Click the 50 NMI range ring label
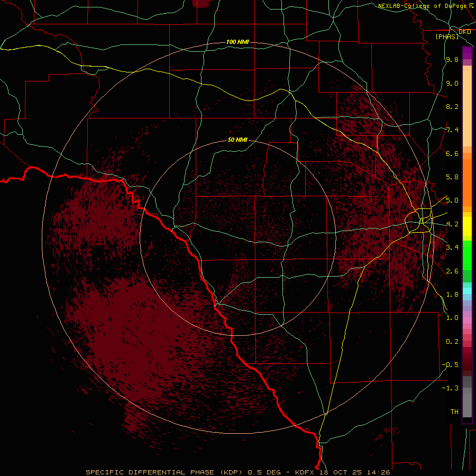 click(x=237, y=140)
